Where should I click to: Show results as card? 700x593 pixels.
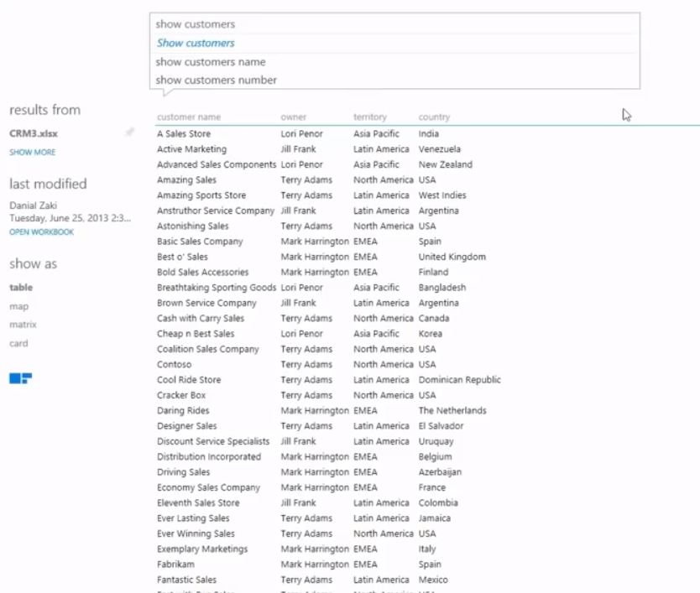point(18,343)
